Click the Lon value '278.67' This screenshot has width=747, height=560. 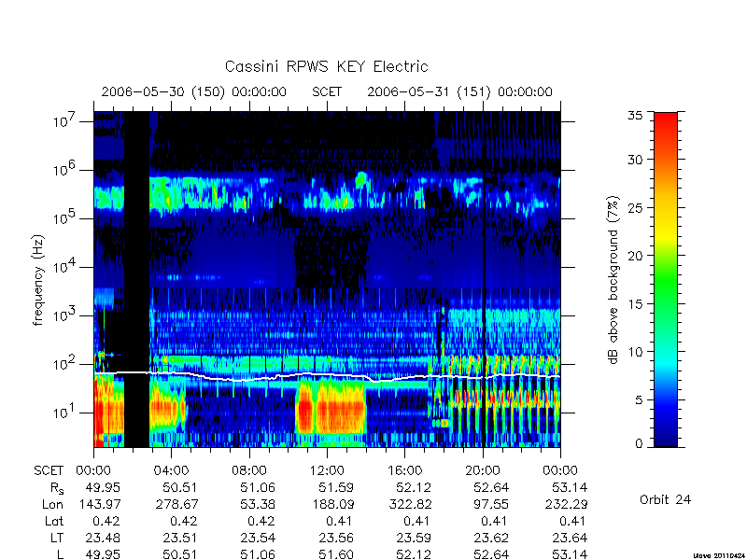[177, 504]
